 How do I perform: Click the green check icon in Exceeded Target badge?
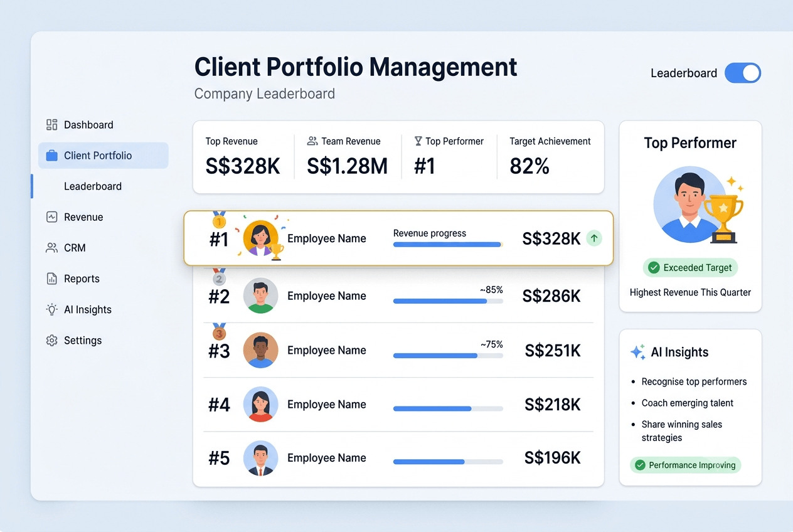click(654, 268)
